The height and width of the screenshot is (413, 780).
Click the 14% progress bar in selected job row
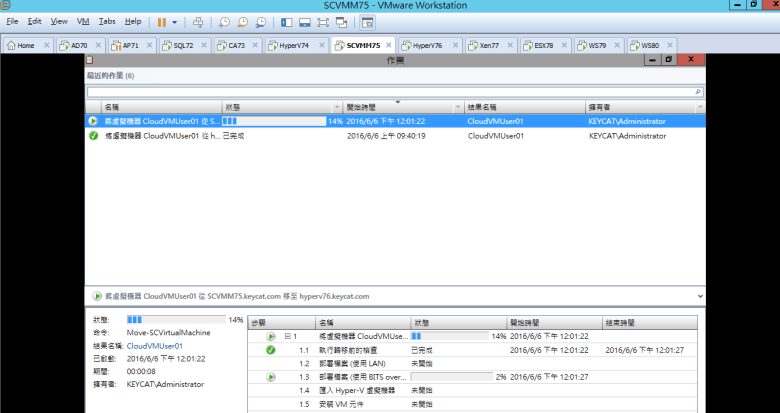click(x=273, y=121)
